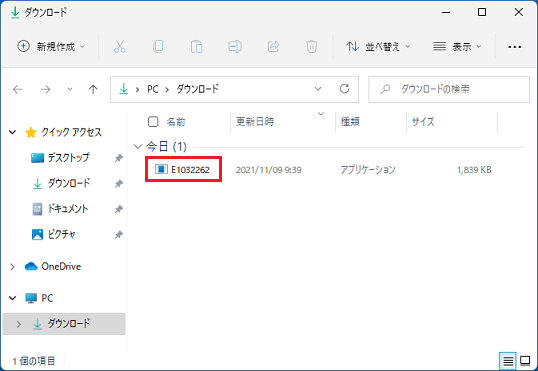
Task: Collapse the PC tree node
Action: [x=12, y=298]
